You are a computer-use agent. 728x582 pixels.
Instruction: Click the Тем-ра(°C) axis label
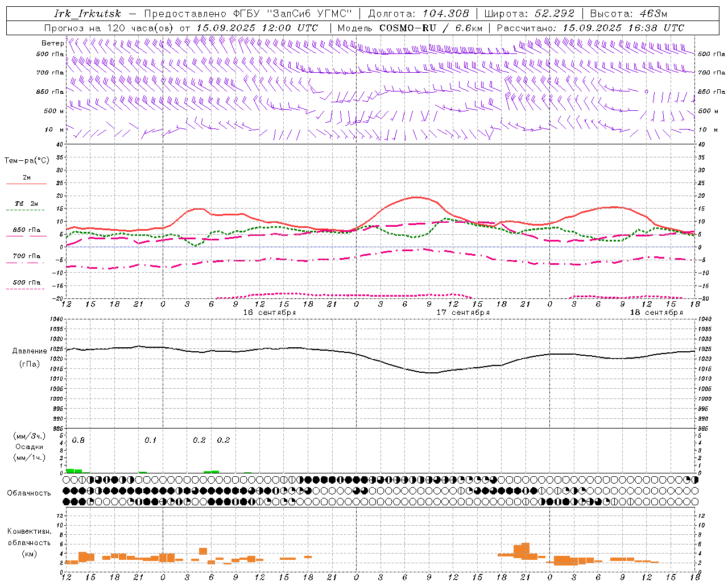[x=27, y=161]
